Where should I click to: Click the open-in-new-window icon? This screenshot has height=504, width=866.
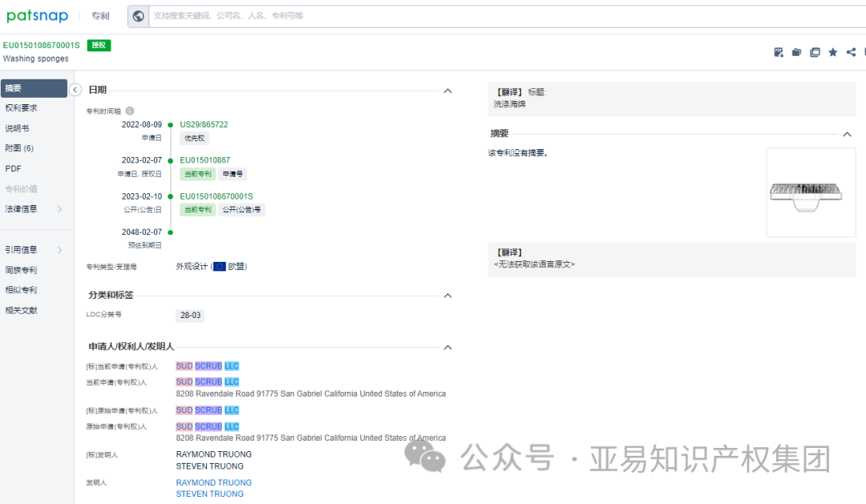[815, 52]
